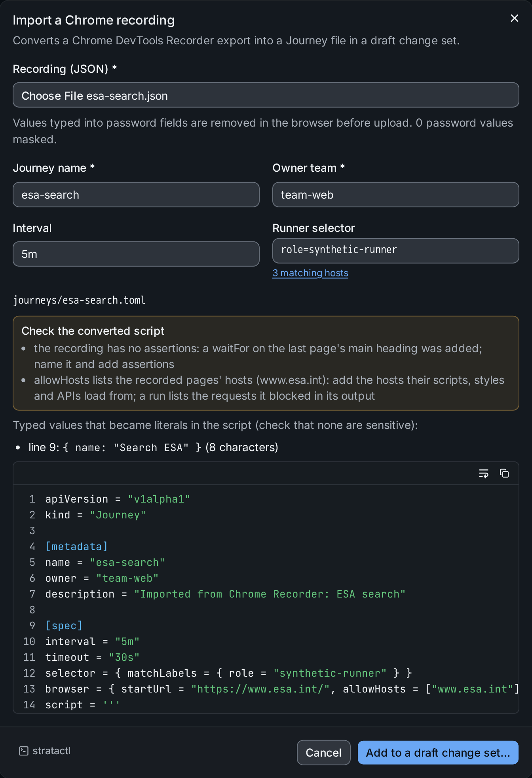Edit the Owner team field
Image resolution: width=532 pixels, height=778 pixels.
tap(396, 195)
